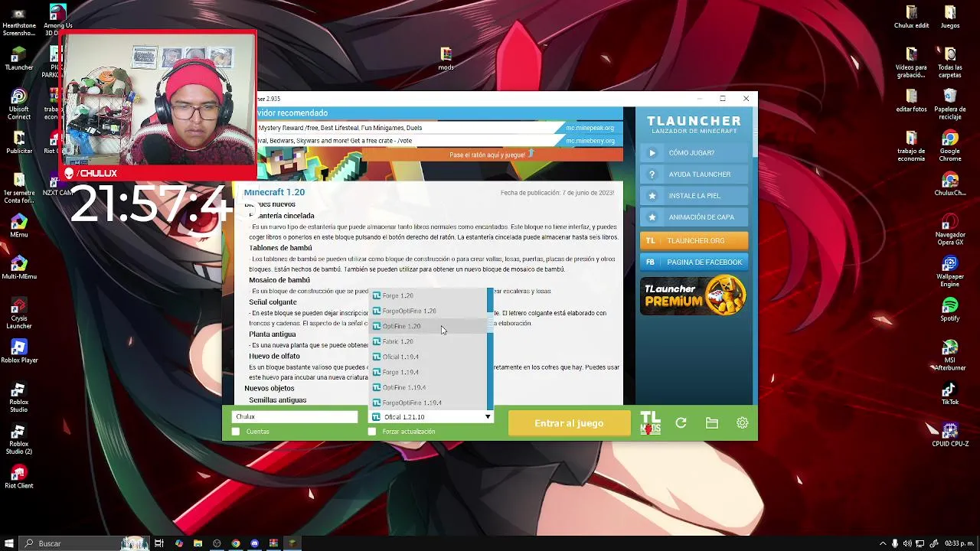
Task: Show hidden system tray icons
Action: pos(883,543)
